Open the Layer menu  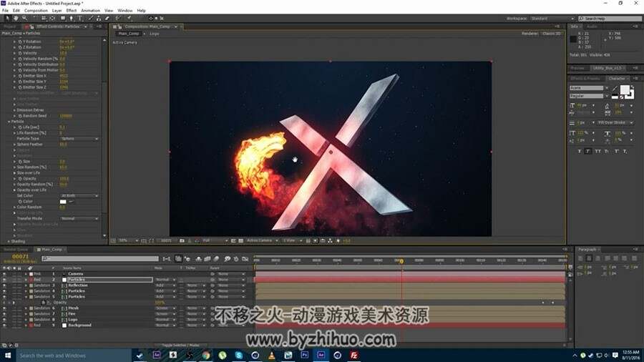click(57, 10)
